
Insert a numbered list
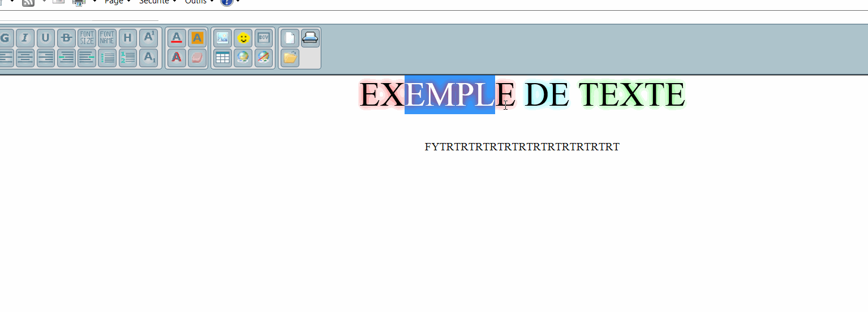[x=128, y=58]
